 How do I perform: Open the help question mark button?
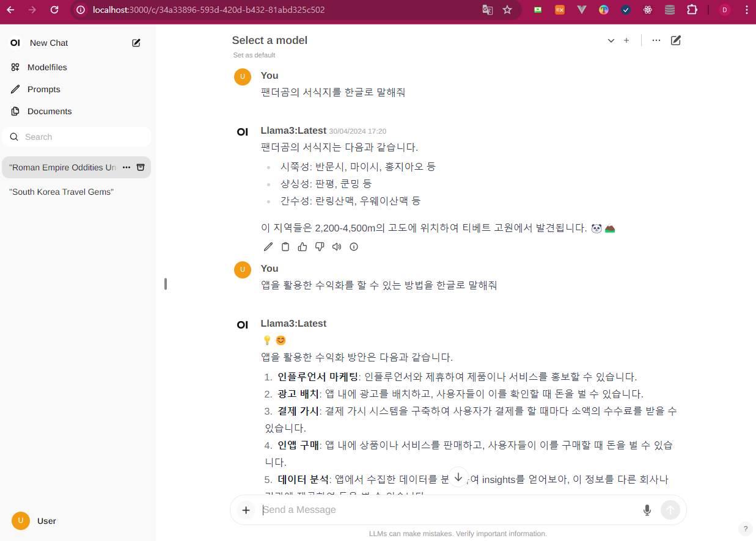point(745,529)
